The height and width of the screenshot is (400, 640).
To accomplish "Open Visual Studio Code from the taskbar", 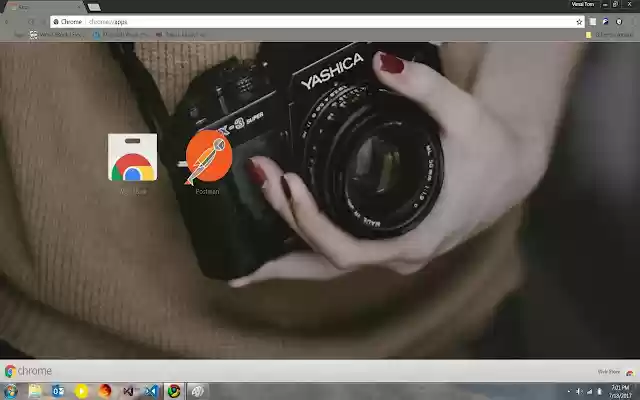I will click(151, 391).
